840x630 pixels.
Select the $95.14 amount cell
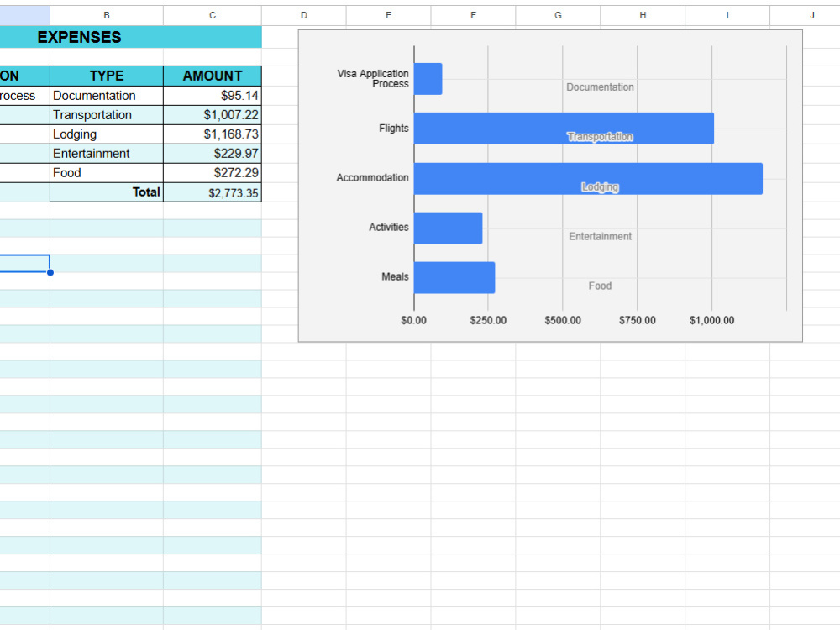coord(213,96)
